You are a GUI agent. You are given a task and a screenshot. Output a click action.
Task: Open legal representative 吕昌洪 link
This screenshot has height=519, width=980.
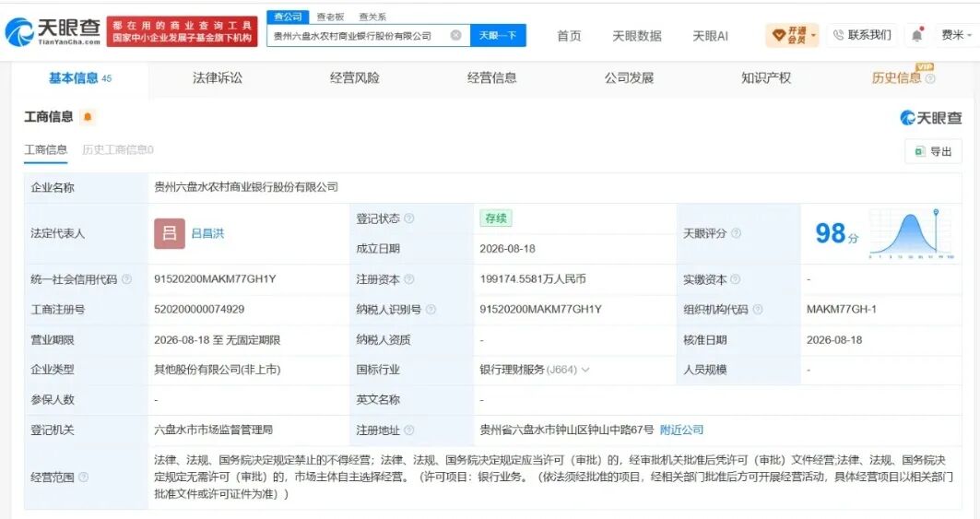coord(207,233)
